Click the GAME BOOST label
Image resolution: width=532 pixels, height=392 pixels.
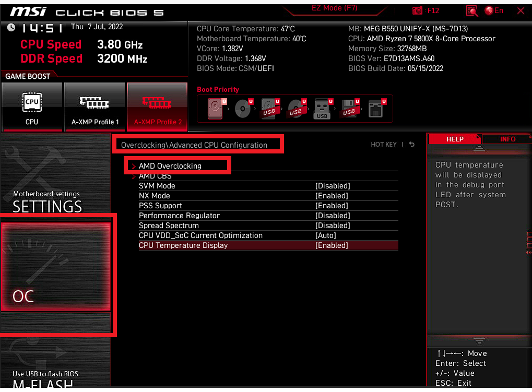[28, 76]
